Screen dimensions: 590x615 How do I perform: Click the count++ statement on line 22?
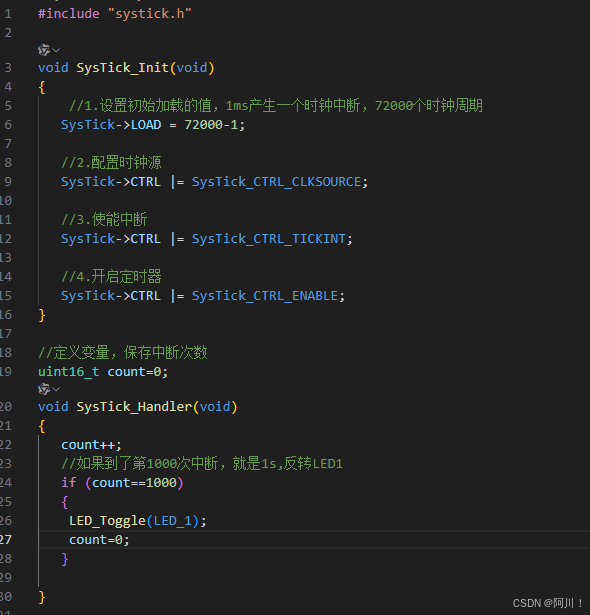(x=91, y=445)
